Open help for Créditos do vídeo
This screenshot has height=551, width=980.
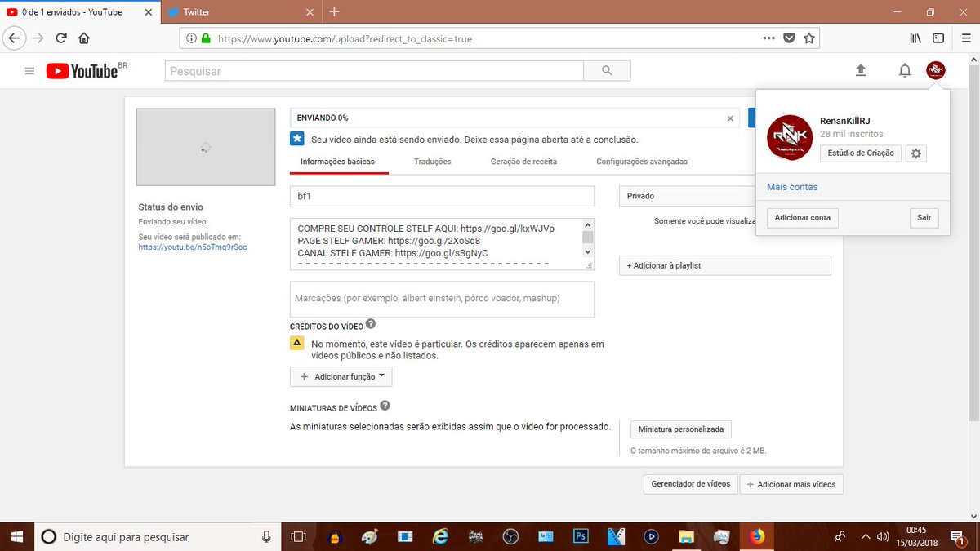[371, 325]
